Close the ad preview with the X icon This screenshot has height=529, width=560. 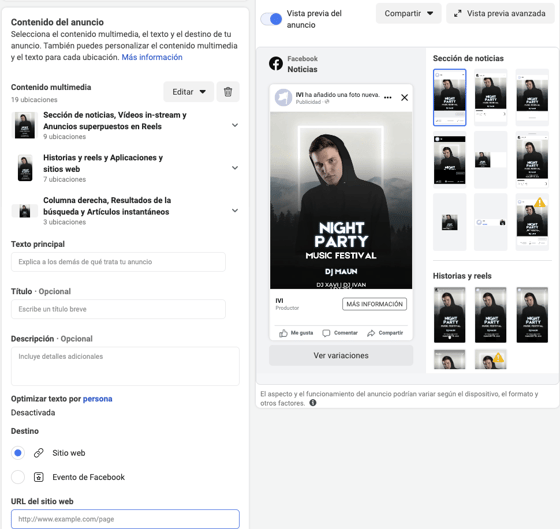404,98
